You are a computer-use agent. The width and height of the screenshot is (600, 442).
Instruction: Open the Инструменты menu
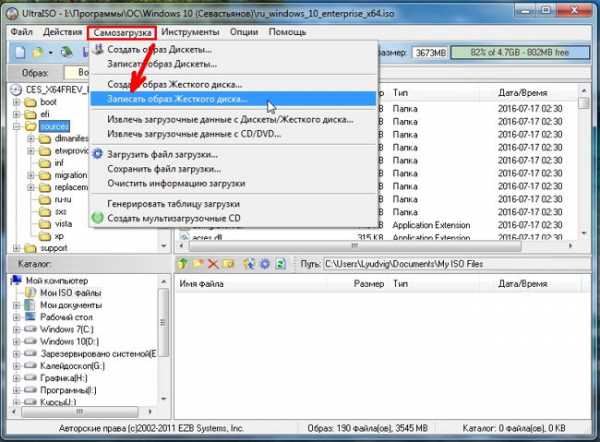pyautogui.click(x=190, y=32)
